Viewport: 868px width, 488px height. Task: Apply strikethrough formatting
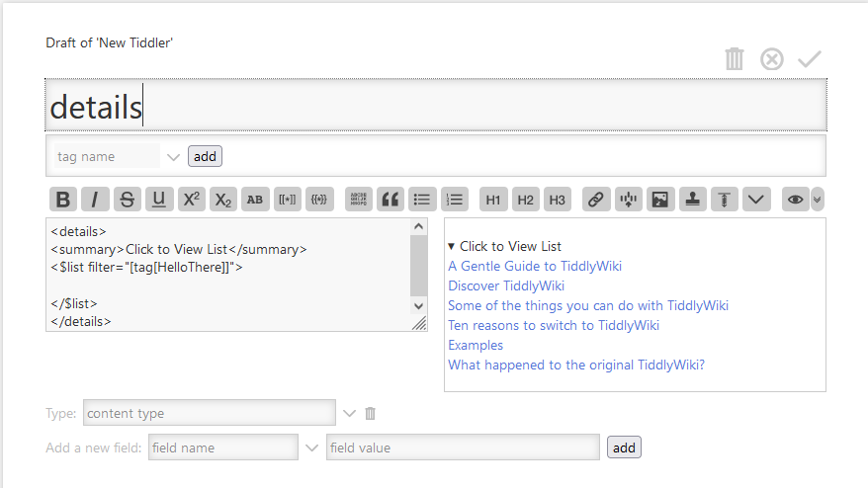pyautogui.click(x=128, y=200)
